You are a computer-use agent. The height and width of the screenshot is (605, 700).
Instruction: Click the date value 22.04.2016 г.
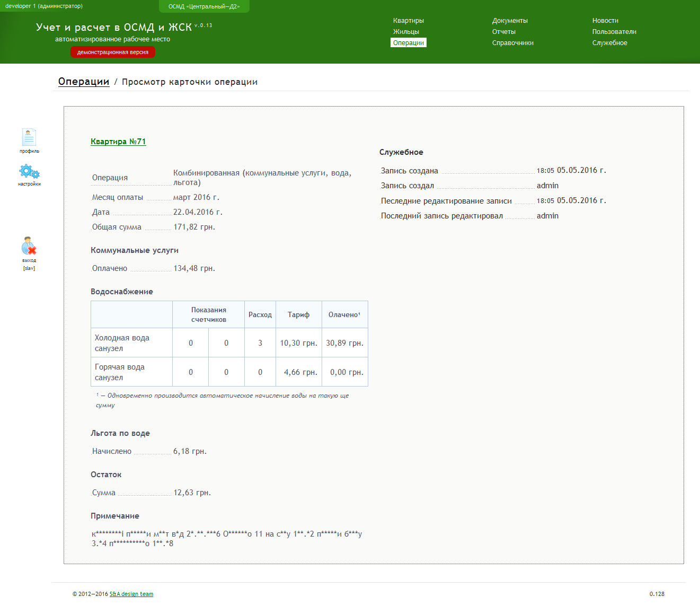point(198,212)
